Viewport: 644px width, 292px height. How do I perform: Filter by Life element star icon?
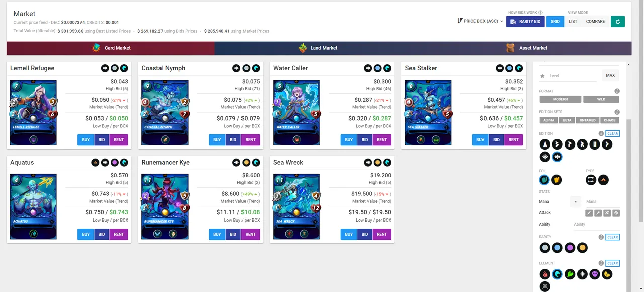coord(582,274)
